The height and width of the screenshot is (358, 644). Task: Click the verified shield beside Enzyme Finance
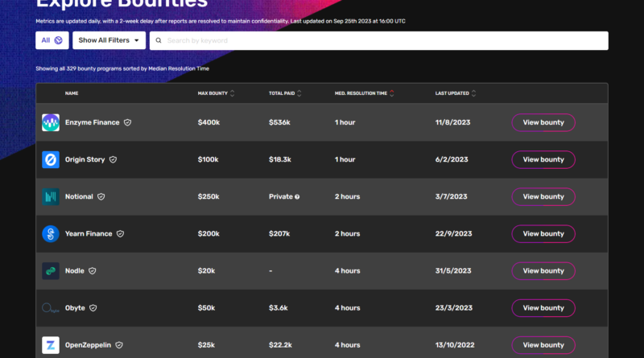click(x=127, y=122)
